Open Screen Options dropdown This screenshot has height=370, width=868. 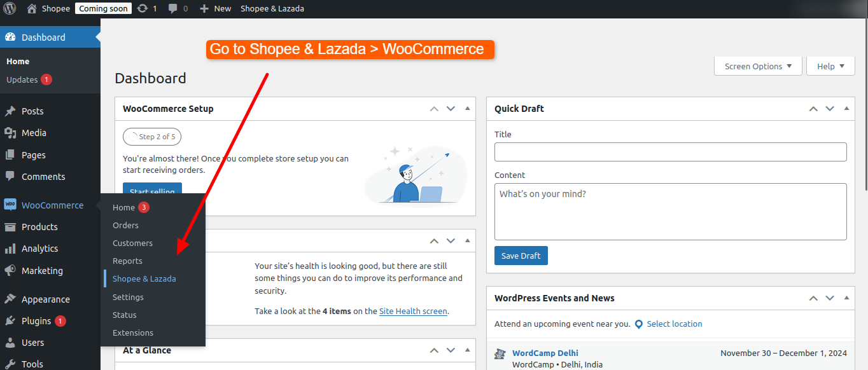[758, 66]
